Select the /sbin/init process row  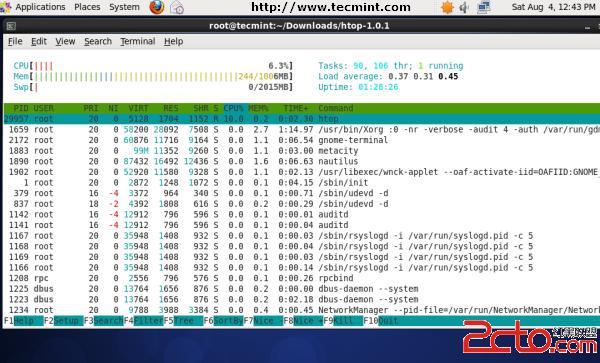[x=302, y=183]
